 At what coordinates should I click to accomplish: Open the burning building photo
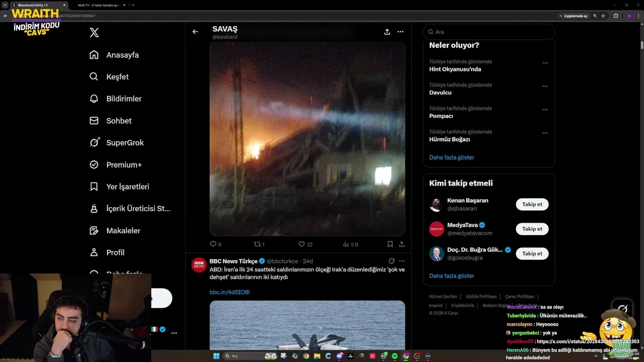(x=307, y=139)
